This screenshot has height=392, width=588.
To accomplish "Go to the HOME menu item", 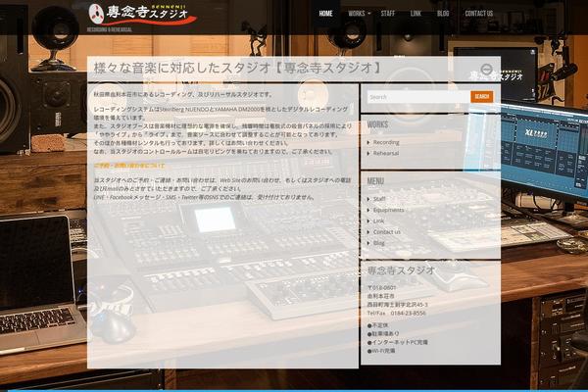I will [x=325, y=14].
